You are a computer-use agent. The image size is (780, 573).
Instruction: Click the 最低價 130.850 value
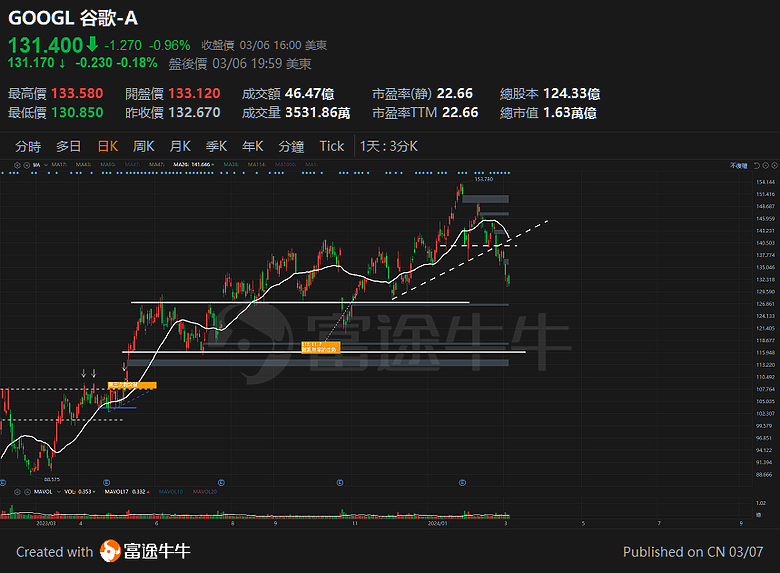coord(77,112)
